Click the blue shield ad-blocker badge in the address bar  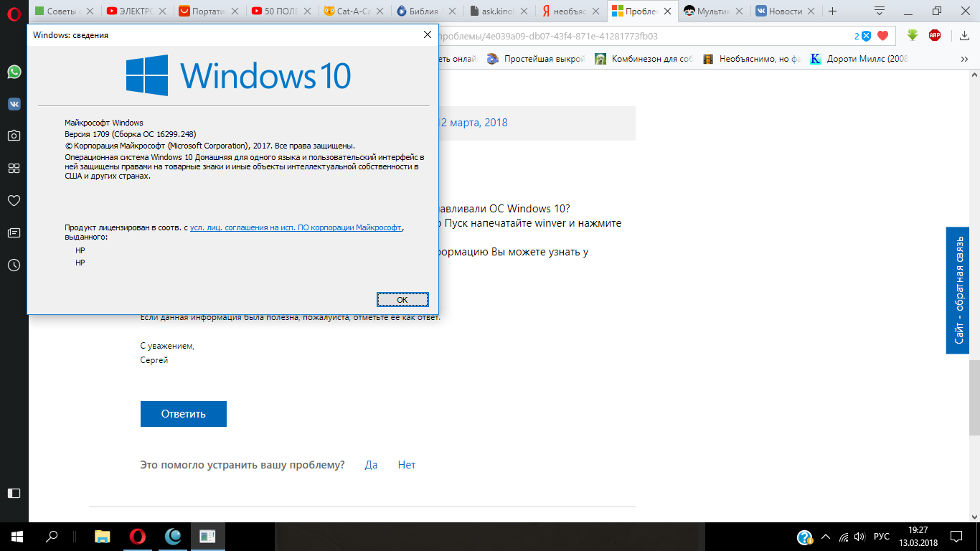point(866,36)
